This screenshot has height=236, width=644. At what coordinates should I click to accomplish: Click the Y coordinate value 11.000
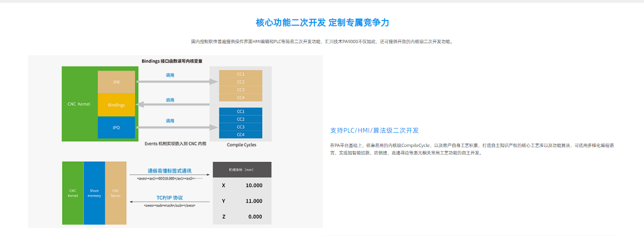254,201
